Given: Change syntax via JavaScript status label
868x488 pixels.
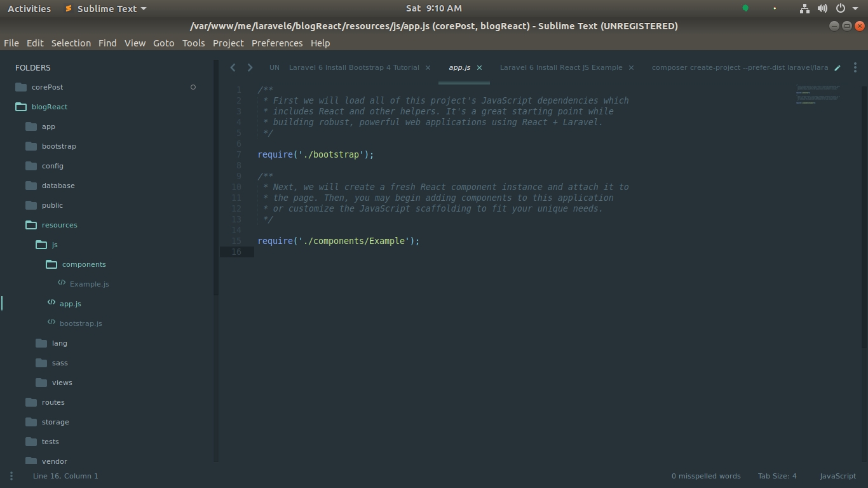Looking at the screenshot, I should [837, 476].
